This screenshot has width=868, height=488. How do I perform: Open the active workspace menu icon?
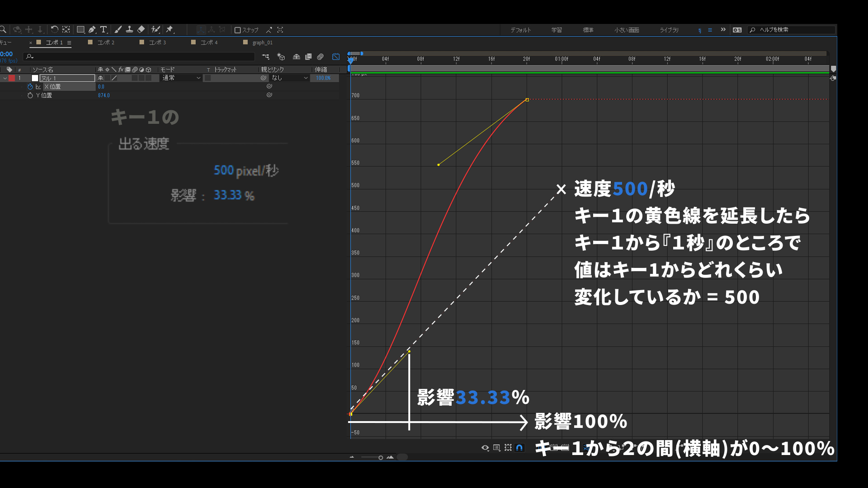[x=710, y=30]
